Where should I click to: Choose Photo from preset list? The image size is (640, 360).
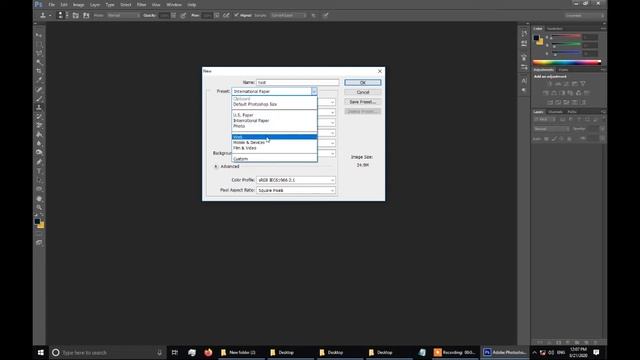click(274, 126)
